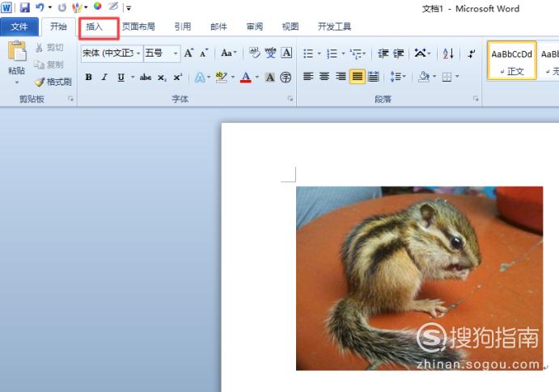The image size is (559, 392).
Task: Click the Clear Formatting icon
Action: coord(254,53)
